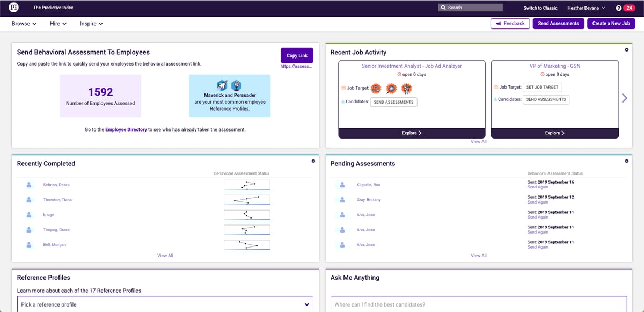The image size is (644, 312).
Task: Open Heather Devane account dropdown
Action: (586, 8)
